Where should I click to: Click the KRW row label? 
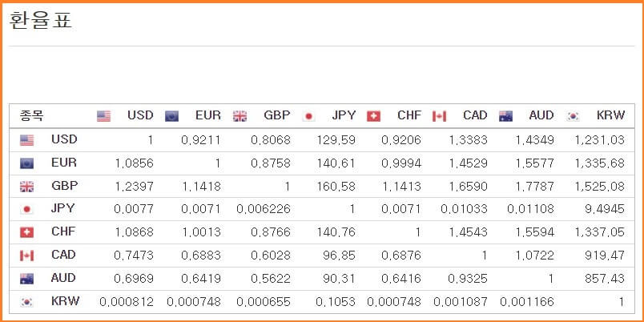coord(66,301)
